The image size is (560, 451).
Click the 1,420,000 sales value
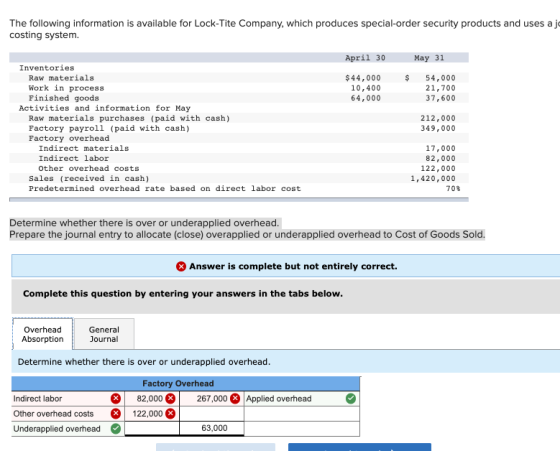click(x=433, y=179)
